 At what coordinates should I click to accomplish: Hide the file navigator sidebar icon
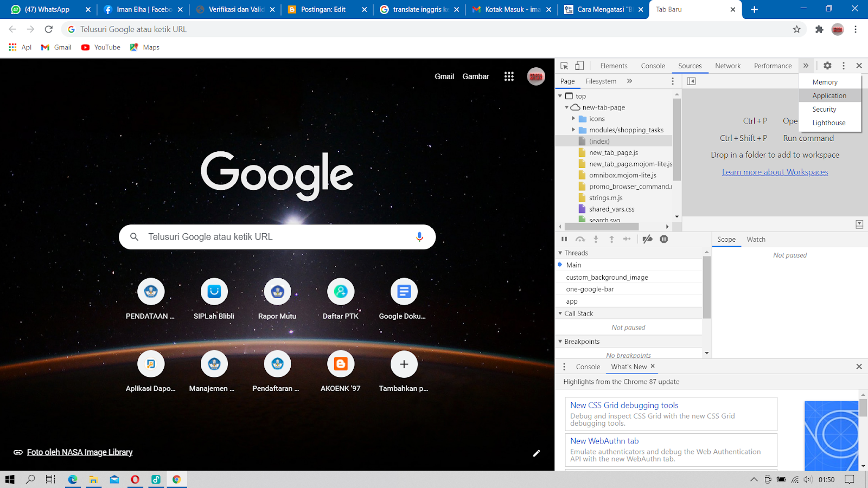click(x=691, y=81)
